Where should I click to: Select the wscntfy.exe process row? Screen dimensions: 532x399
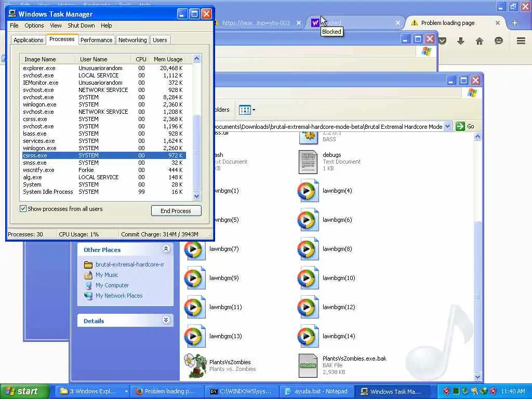(103, 170)
